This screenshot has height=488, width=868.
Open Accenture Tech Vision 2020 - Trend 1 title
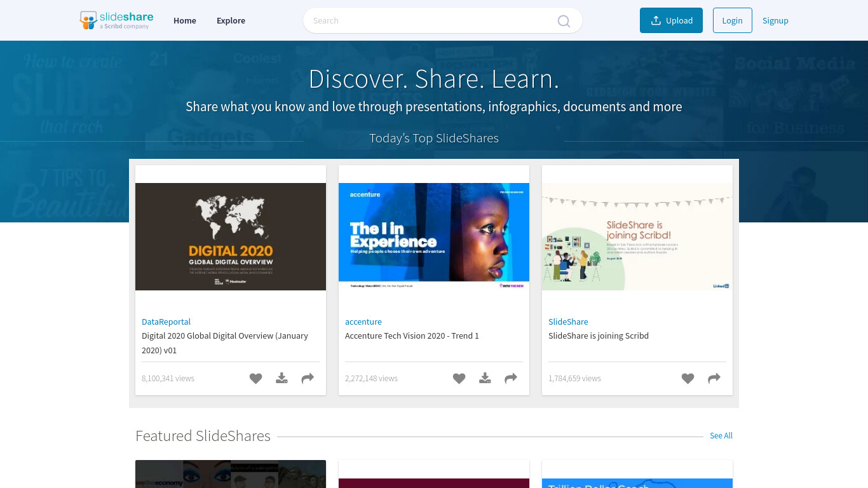[x=412, y=335]
